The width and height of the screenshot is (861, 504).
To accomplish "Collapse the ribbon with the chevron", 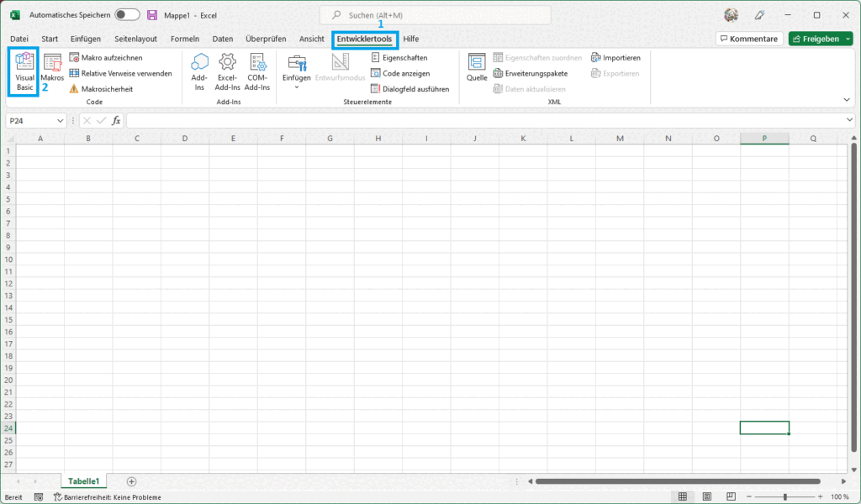I will (847, 100).
